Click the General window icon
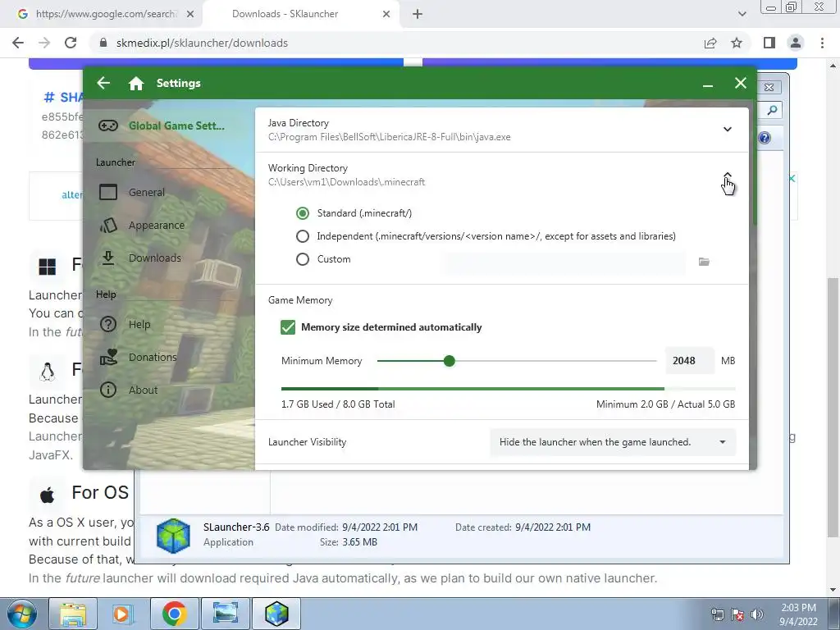The height and width of the screenshot is (630, 840). 108,192
